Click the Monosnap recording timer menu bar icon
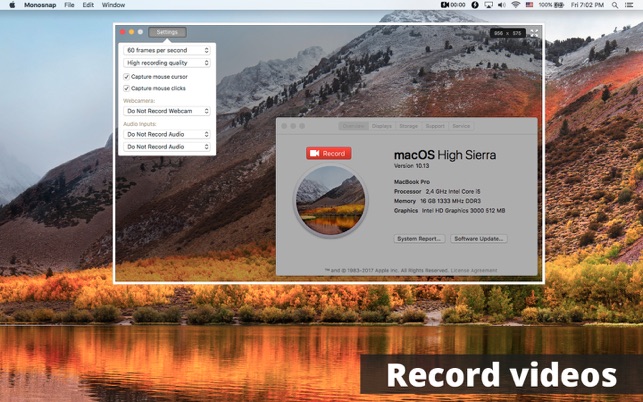The width and height of the screenshot is (643, 402). click(455, 5)
